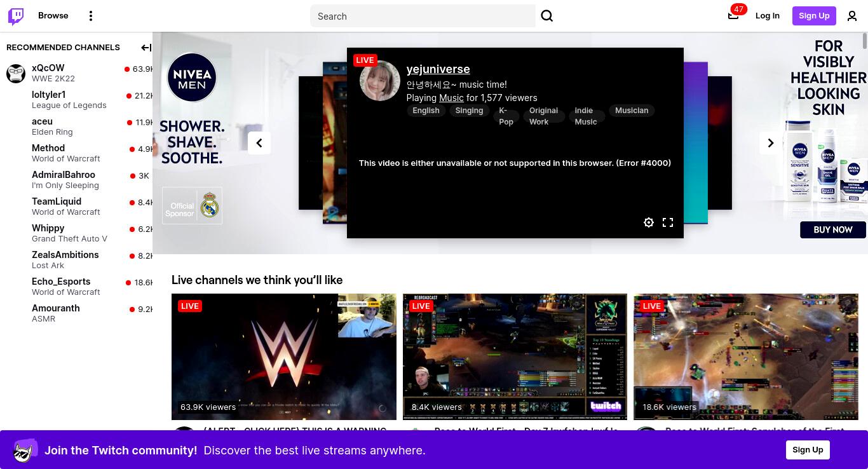The image size is (868, 469).
Task: Open video player settings gear
Action: [649, 222]
